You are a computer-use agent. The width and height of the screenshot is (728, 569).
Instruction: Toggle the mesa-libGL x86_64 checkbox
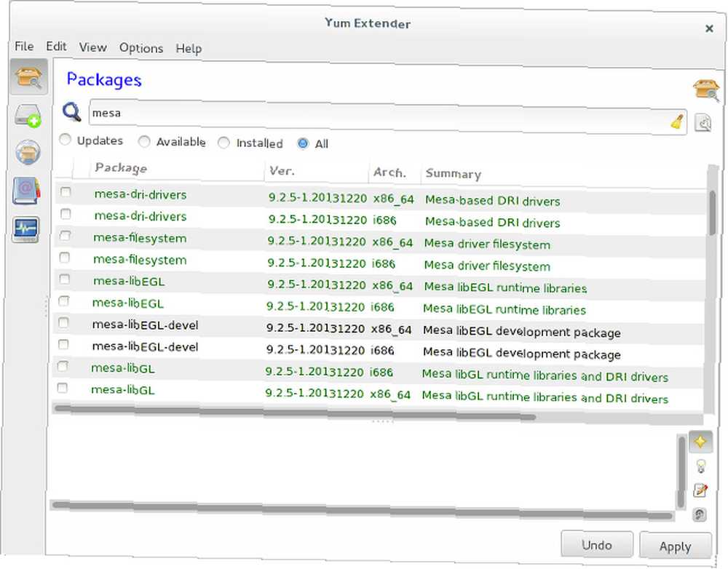(62, 388)
